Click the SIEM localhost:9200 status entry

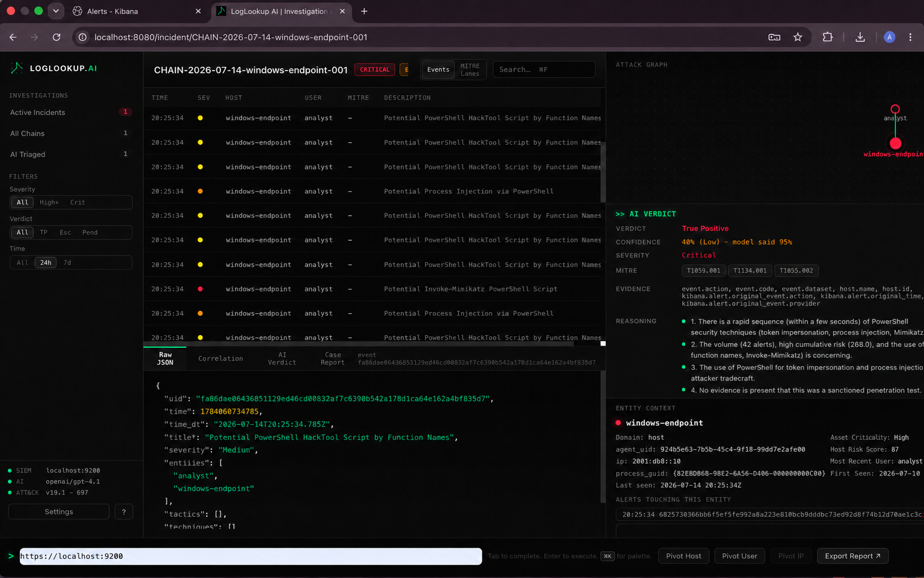(54, 471)
